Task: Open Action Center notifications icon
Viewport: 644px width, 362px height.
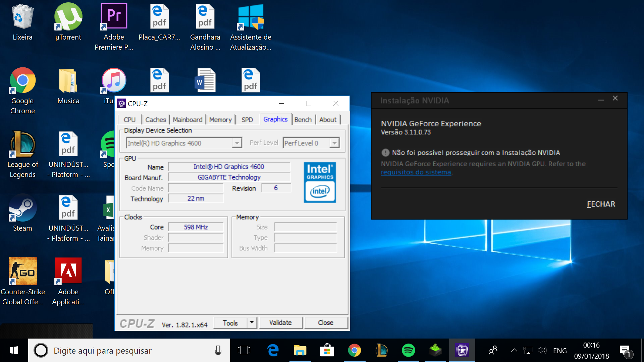Action: tap(625, 351)
